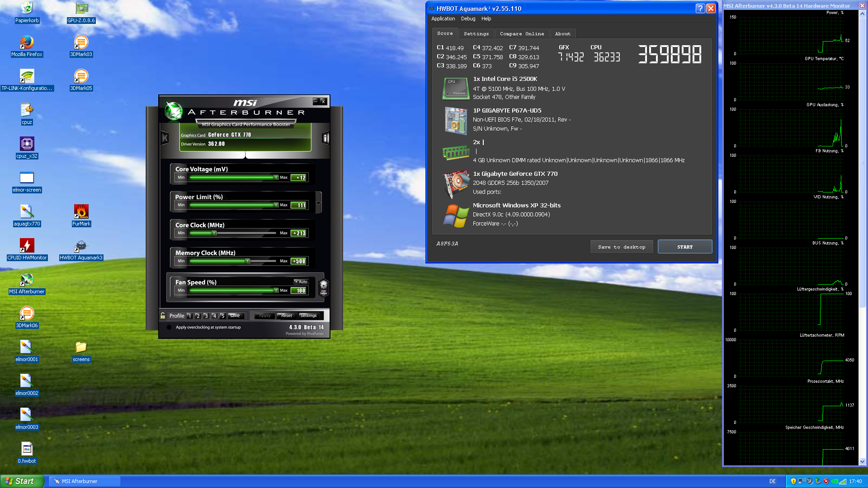Screen dimensions: 868x488
Task: Expand the Power Limit options arrow
Action: pos(318,203)
